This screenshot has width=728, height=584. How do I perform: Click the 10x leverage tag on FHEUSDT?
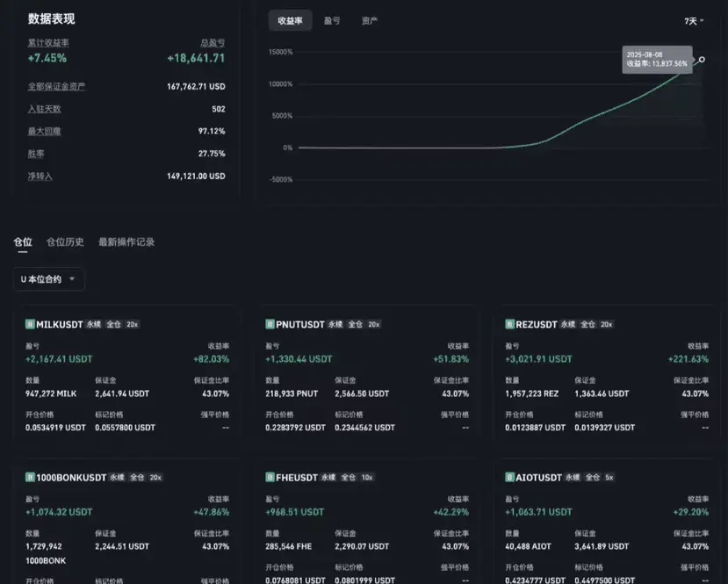click(x=367, y=478)
